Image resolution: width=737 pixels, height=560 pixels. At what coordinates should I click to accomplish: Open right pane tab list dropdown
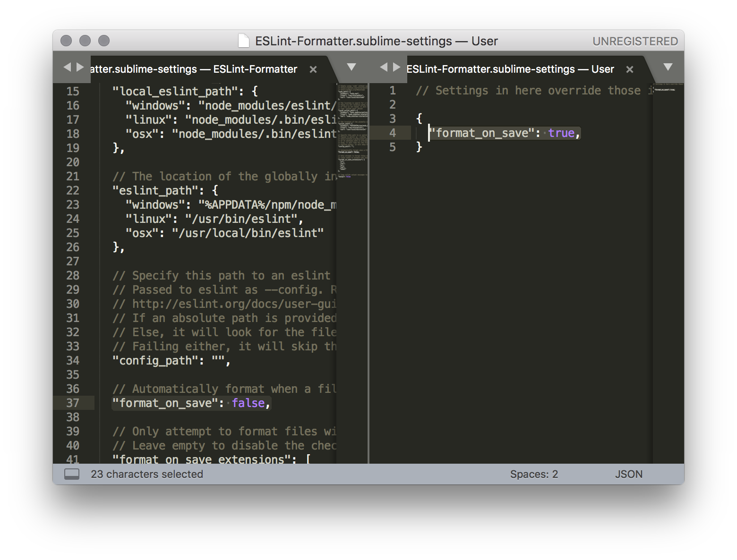tap(668, 67)
